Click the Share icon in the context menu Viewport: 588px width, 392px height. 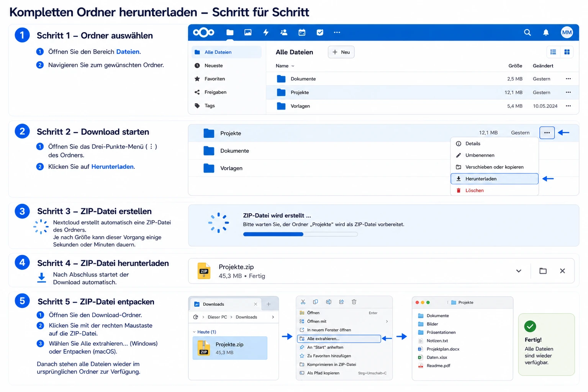click(341, 302)
